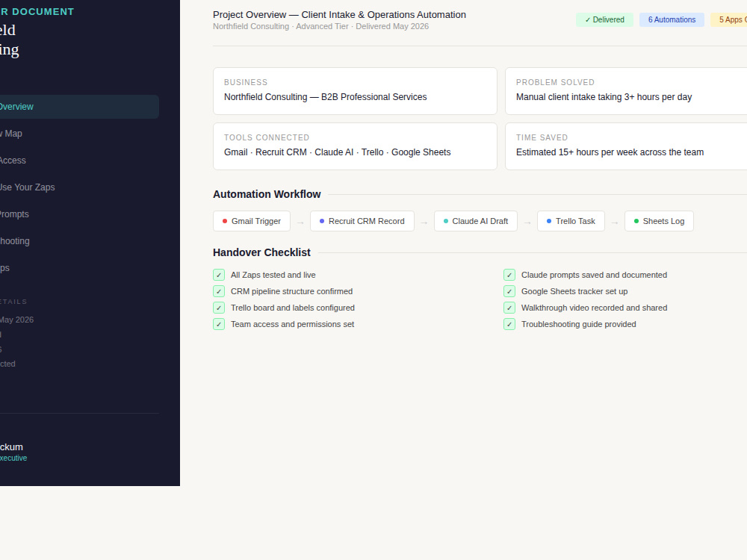Click the Project Overview title text
The height and width of the screenshot is (560, 747).
(x=339, y=15)
